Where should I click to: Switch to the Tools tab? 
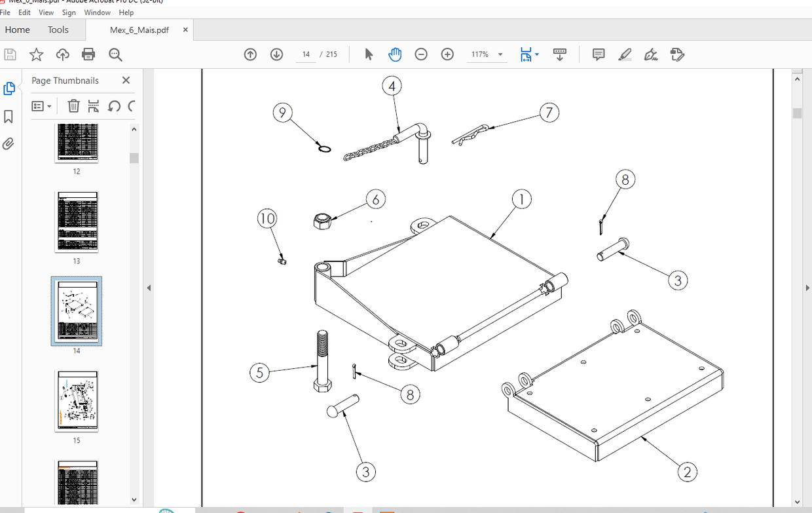[x=58, y=29]
